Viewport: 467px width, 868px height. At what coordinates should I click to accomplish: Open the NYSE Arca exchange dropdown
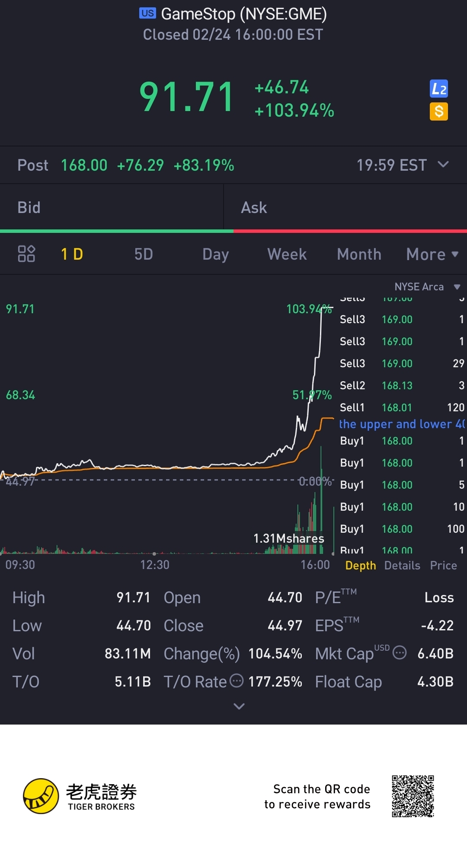tap(427, 287)
